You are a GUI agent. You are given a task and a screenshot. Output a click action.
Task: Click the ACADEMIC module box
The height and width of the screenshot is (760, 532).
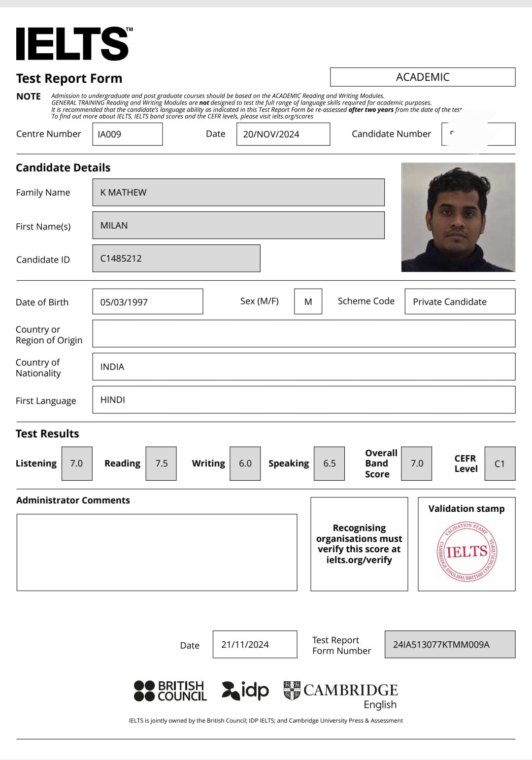point(423,77)
